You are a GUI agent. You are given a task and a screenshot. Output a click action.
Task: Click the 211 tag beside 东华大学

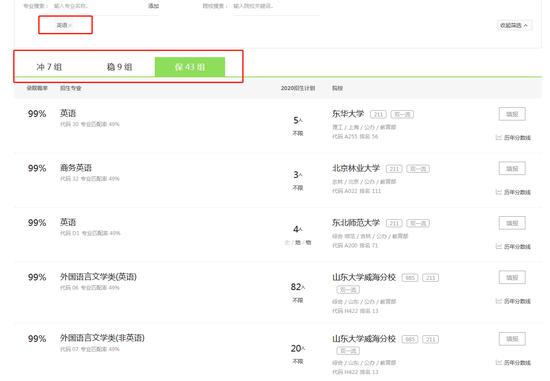378,114
